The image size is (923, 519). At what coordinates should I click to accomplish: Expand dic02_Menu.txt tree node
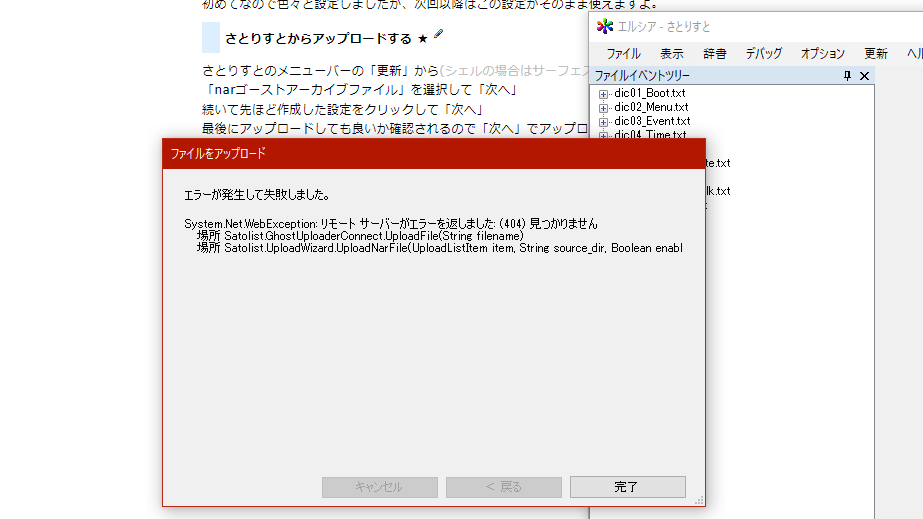(x=603, y=108)
